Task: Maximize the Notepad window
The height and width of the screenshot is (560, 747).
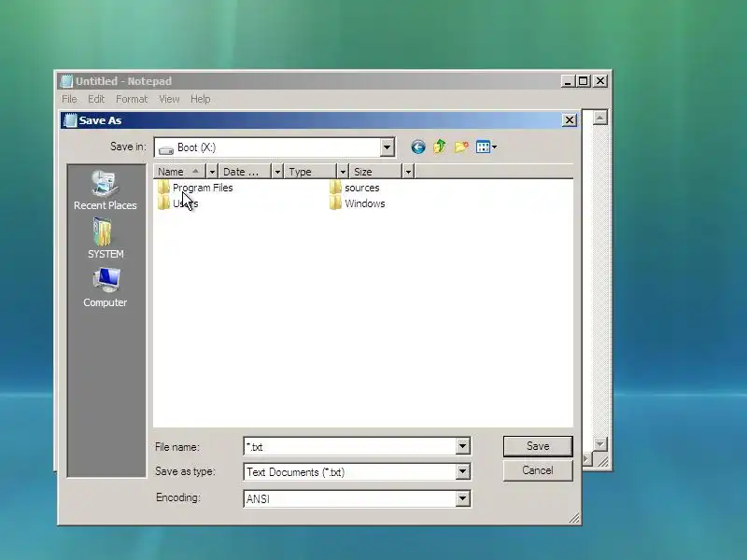Action: [584, 81]
